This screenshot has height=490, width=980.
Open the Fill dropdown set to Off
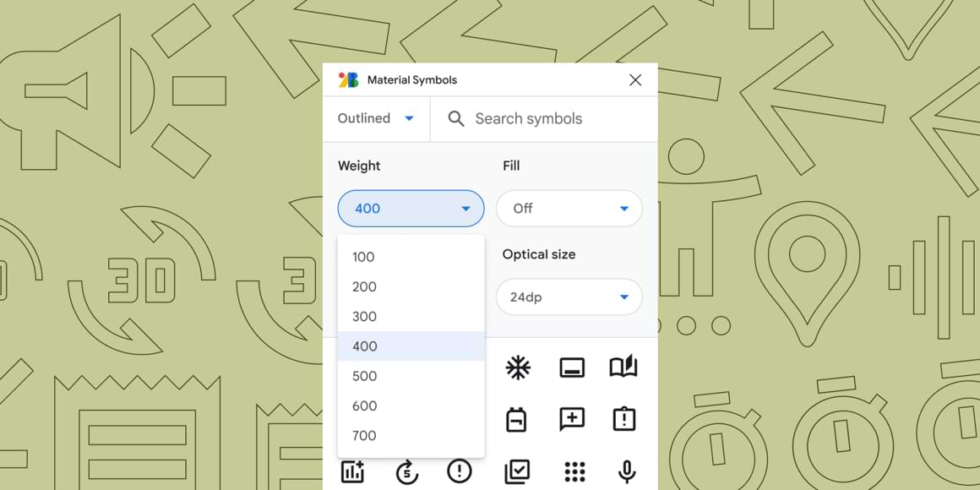[569, 208]
